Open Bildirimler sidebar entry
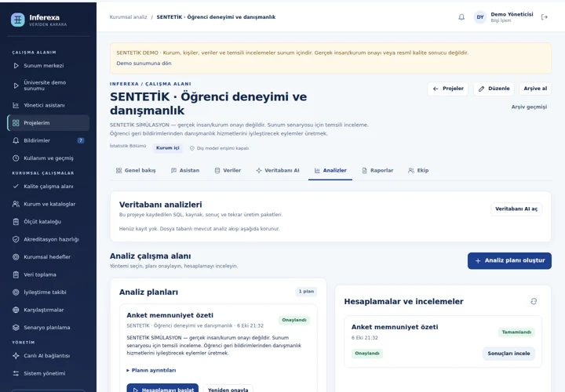The width and height of the screenshot is (565, 392). (x=49, y=140)
